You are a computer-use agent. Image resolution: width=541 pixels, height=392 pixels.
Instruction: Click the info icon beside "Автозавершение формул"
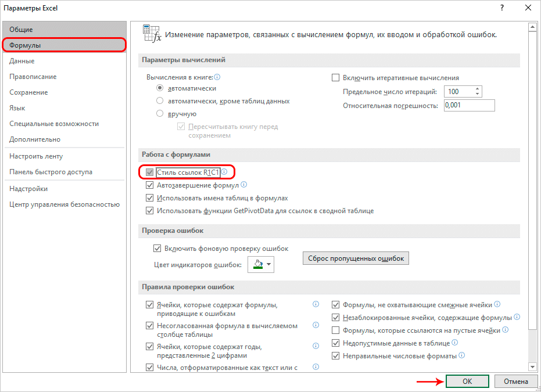[244, 185]
